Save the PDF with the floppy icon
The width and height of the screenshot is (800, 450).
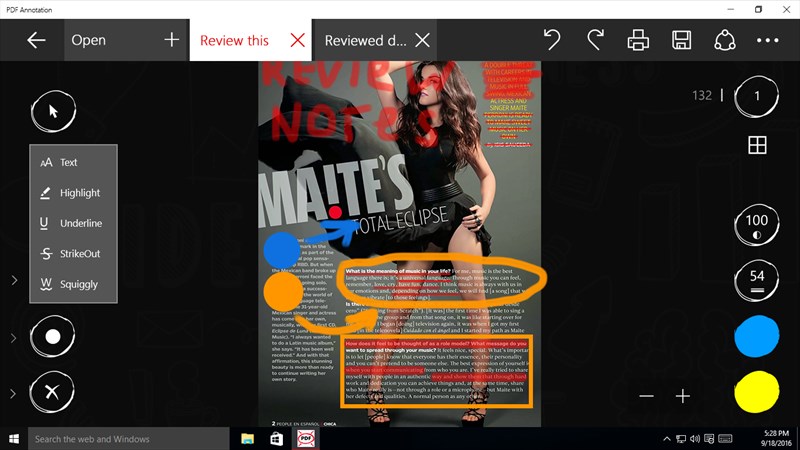click(682, 40)
